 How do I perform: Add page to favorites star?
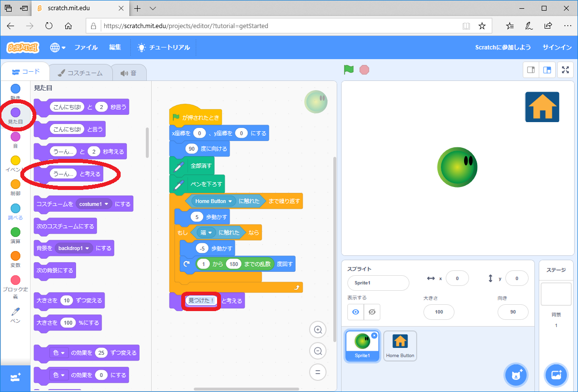pyautogui.click(x=482, y=26)
